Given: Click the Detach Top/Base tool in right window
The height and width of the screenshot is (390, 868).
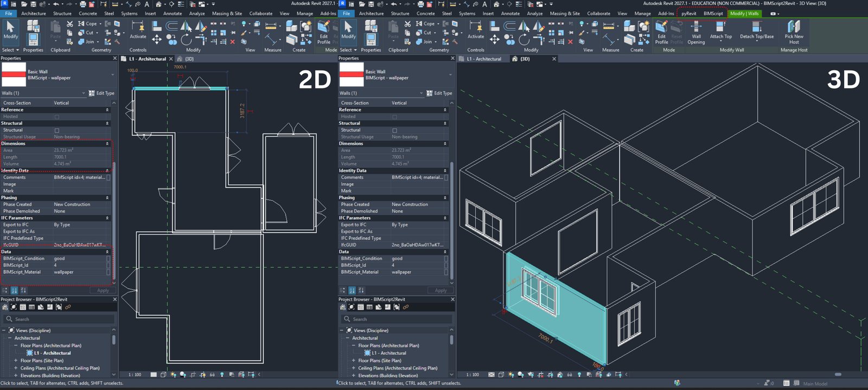Looking at the screenshot, I should (757, 30).
